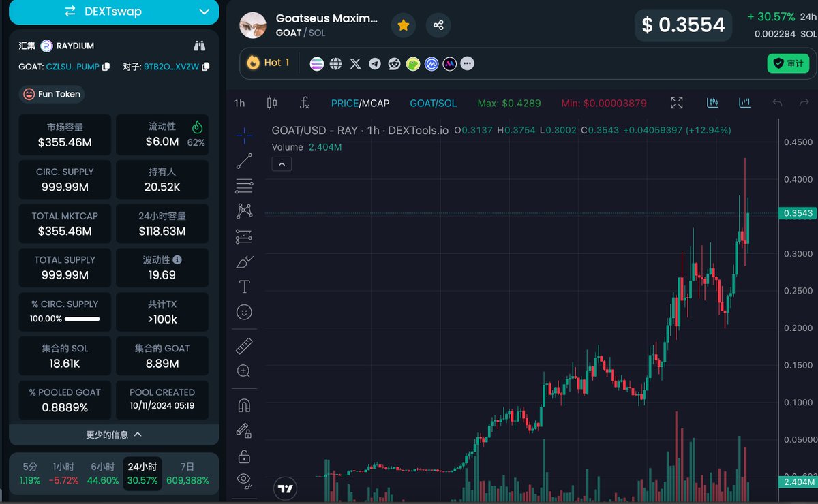The height and width of the screenshot is (504, 818).
Task: Click the 0.3543 price axis label
Action: point(798,214)
